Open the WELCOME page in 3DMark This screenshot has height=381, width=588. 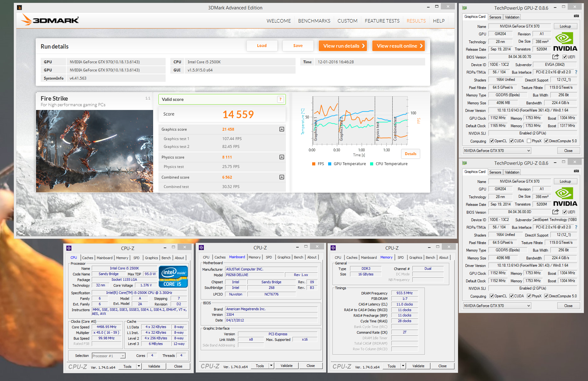tap(279, 21)
